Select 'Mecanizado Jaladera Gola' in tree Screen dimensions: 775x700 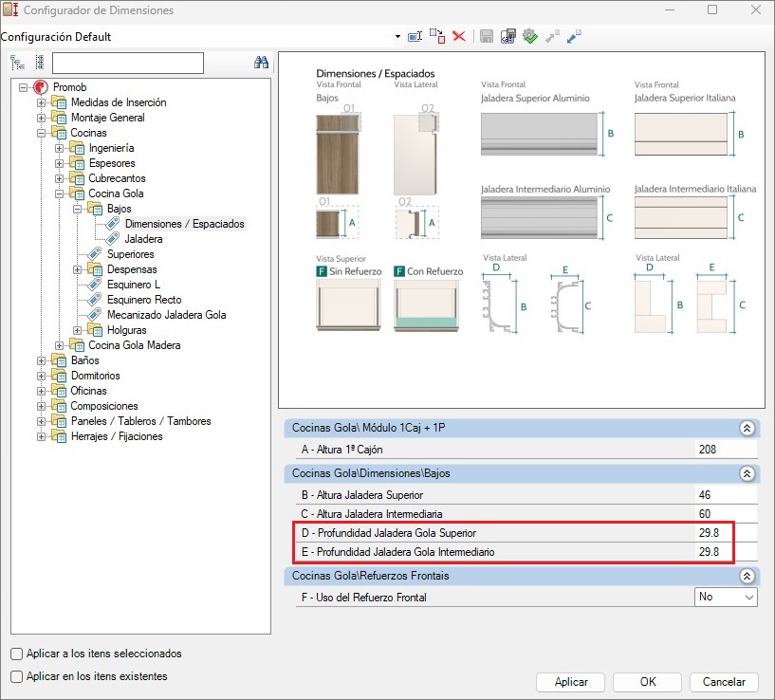(x=166, y=315)
